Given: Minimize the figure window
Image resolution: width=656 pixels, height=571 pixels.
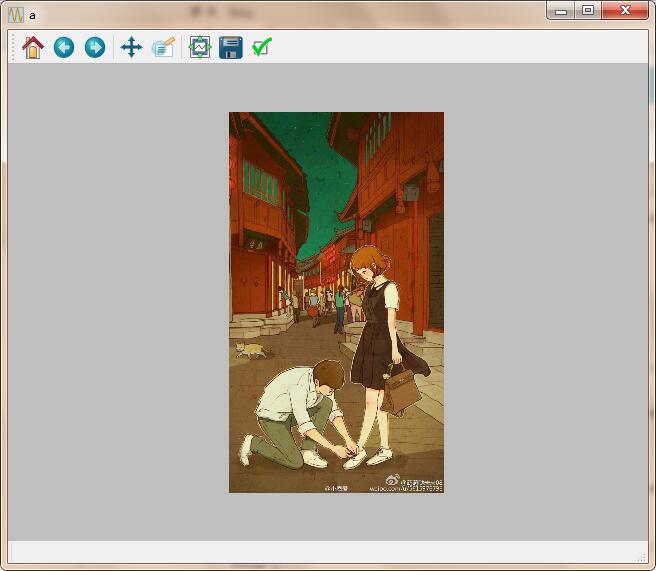Looking at the screenshot, I should (561, 11).
